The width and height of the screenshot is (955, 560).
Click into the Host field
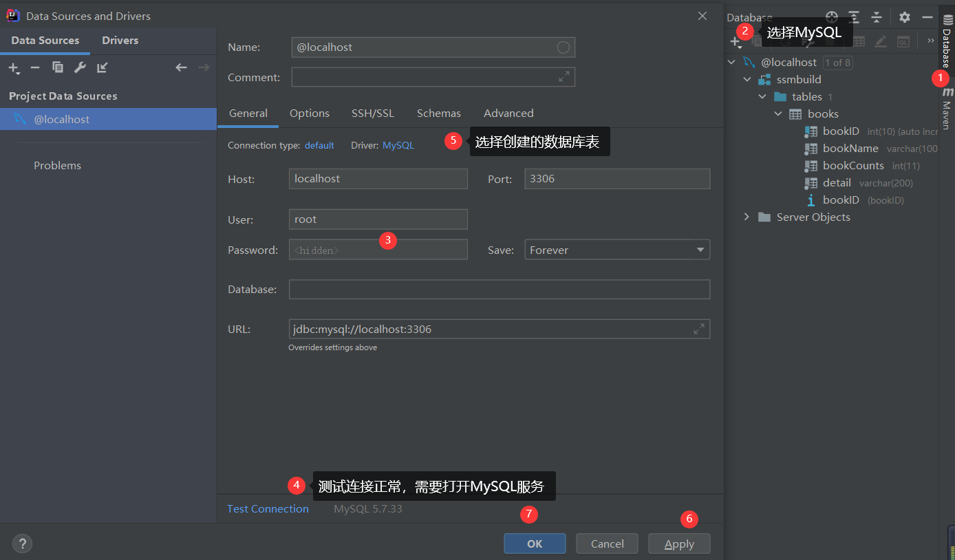point(378,179)
